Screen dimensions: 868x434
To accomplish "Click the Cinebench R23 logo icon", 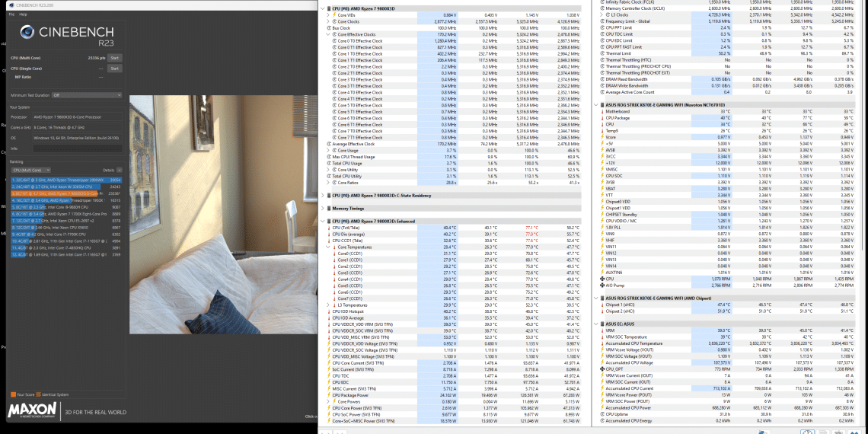I will pyautogui.click(x=27, y=32).
